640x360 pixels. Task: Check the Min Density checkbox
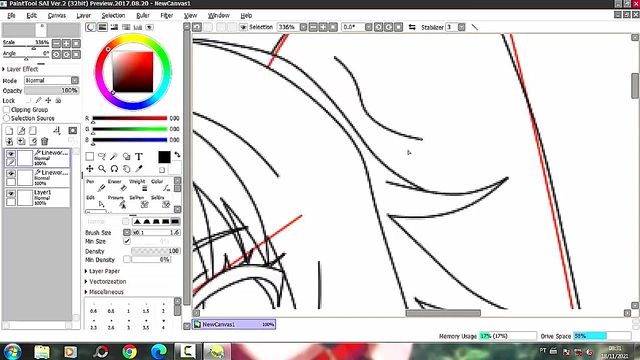coord(127,259)
